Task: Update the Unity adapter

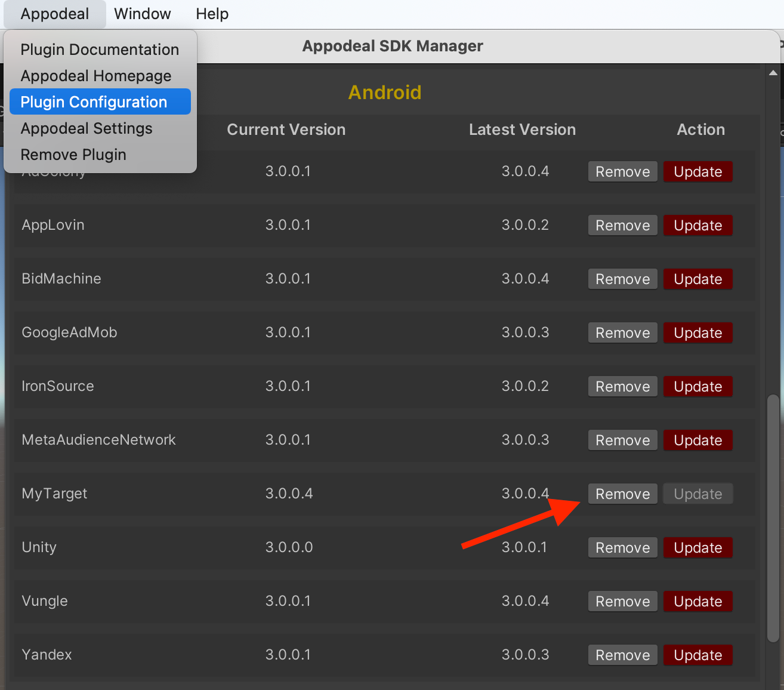Action: tap(697, 548)
